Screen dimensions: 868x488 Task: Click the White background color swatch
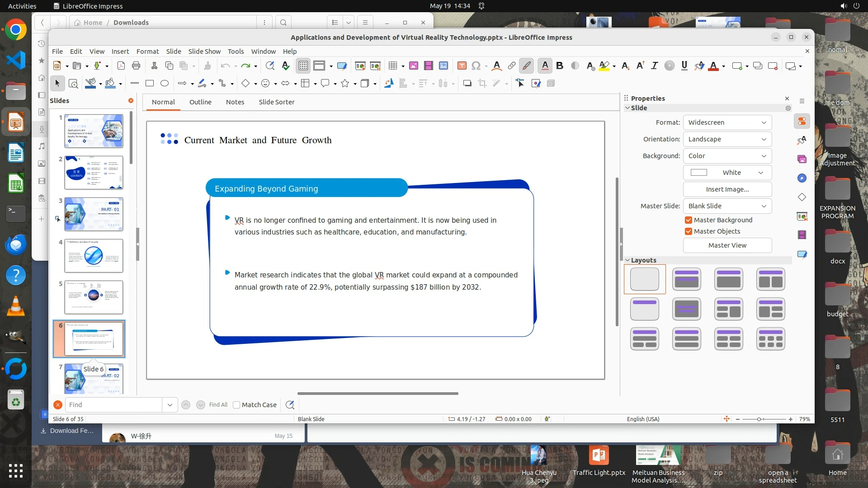pyautogui.click(x=699, y=173)
